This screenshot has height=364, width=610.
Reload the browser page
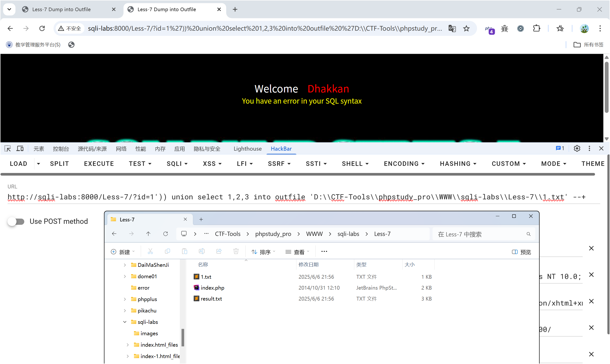tap(42, 29)
